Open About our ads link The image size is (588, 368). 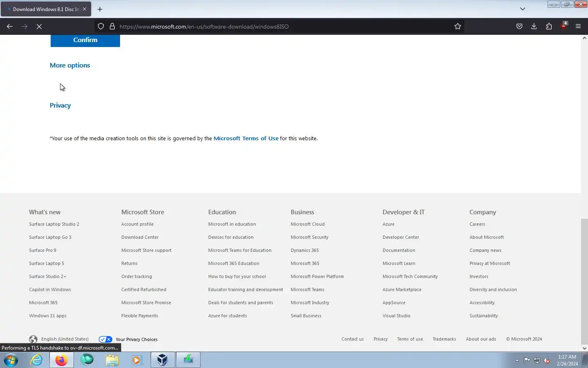481,339
